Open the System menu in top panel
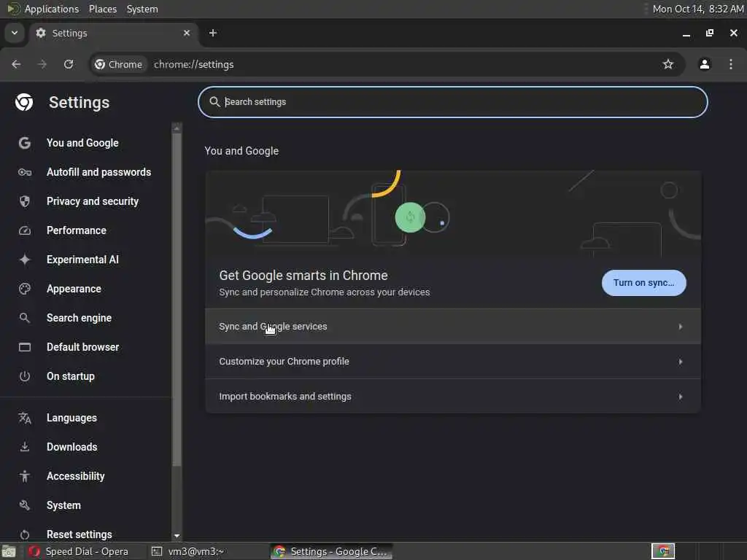 tap(142, 9)
